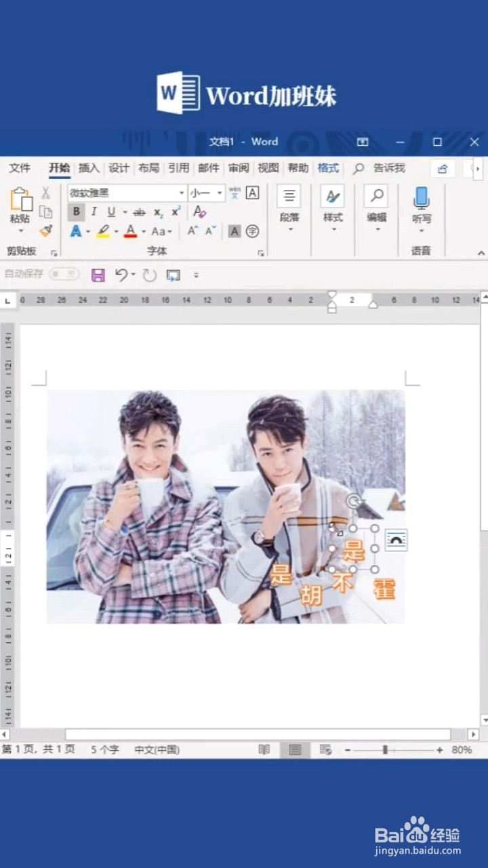Click the ruler tab selector L button
Screen dimensions: 488x868
pyautogui.click(x=7, y=300)
